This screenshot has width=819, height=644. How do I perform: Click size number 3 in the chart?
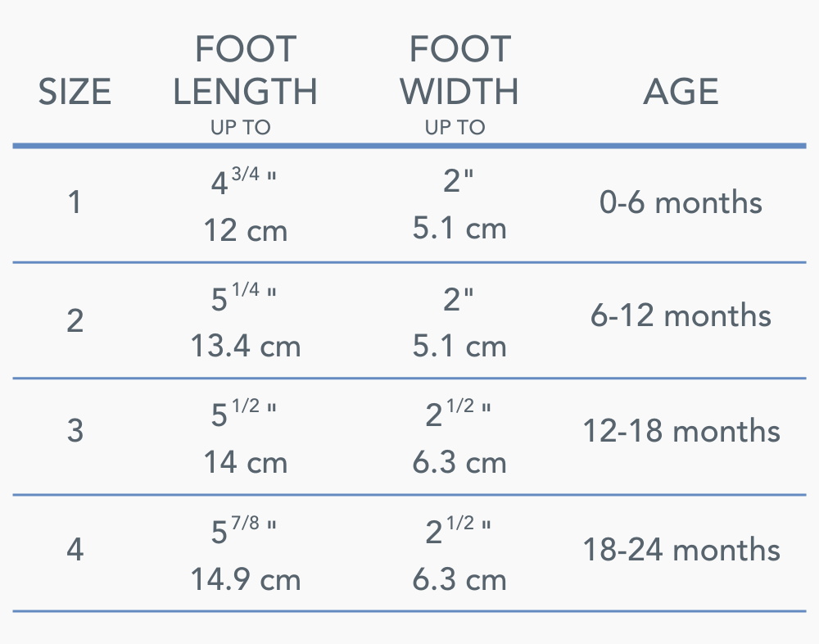click(75, 431)
